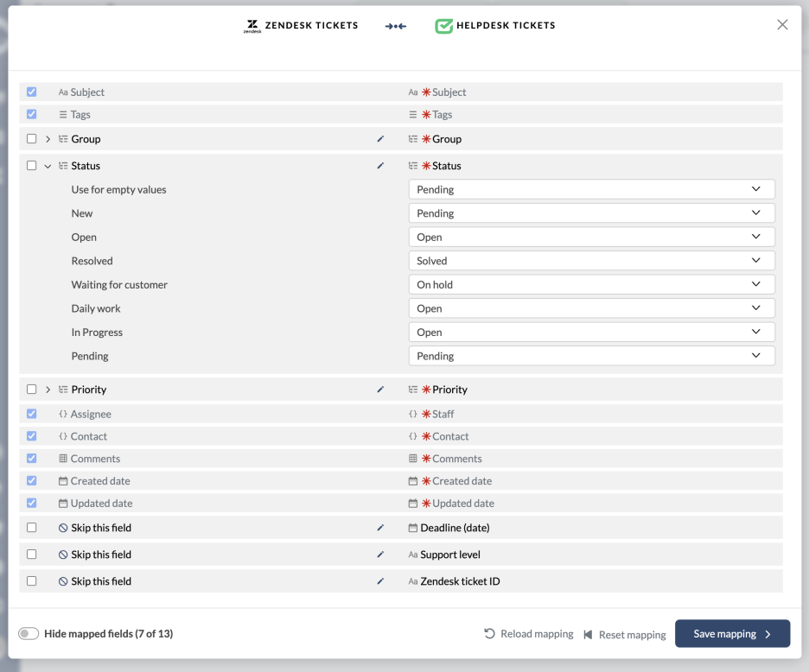This screenshot has height=672, width=809.
Task: Check the box for Zendesk ticket ID row
Action: click(x=31, y=581)
